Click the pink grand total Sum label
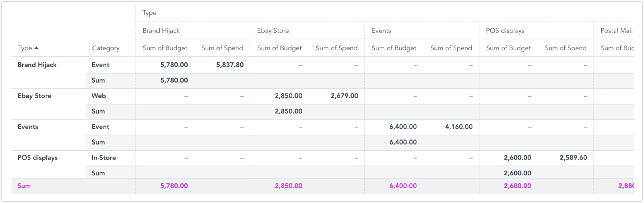644x203 pixels. tap(24, 186)
